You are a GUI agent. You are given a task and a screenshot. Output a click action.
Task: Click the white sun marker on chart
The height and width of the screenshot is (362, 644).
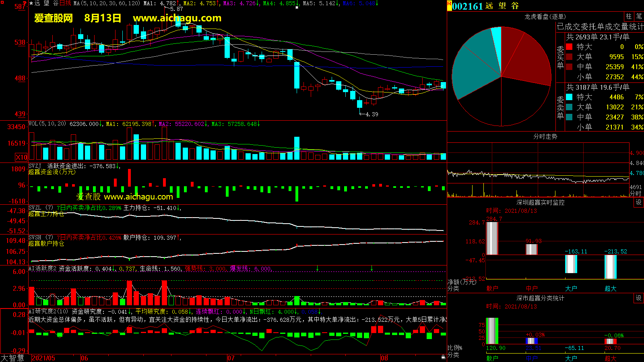pos(297,8)
